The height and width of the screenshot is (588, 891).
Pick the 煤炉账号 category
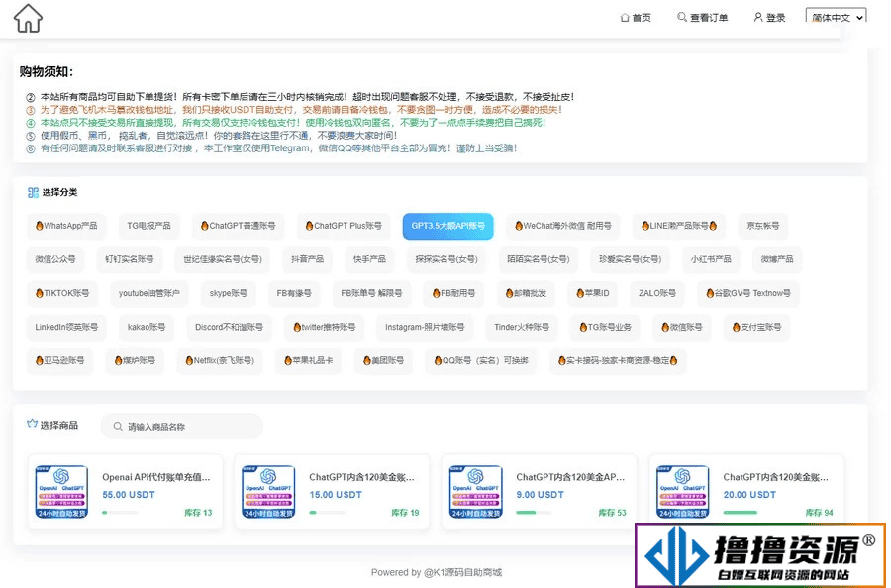coord(135,360)
